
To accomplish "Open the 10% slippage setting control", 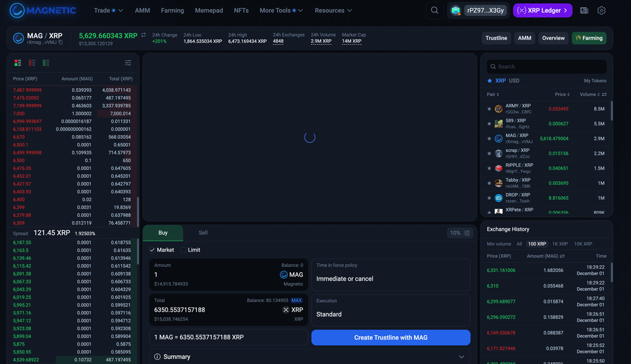I will click(459, 233).
